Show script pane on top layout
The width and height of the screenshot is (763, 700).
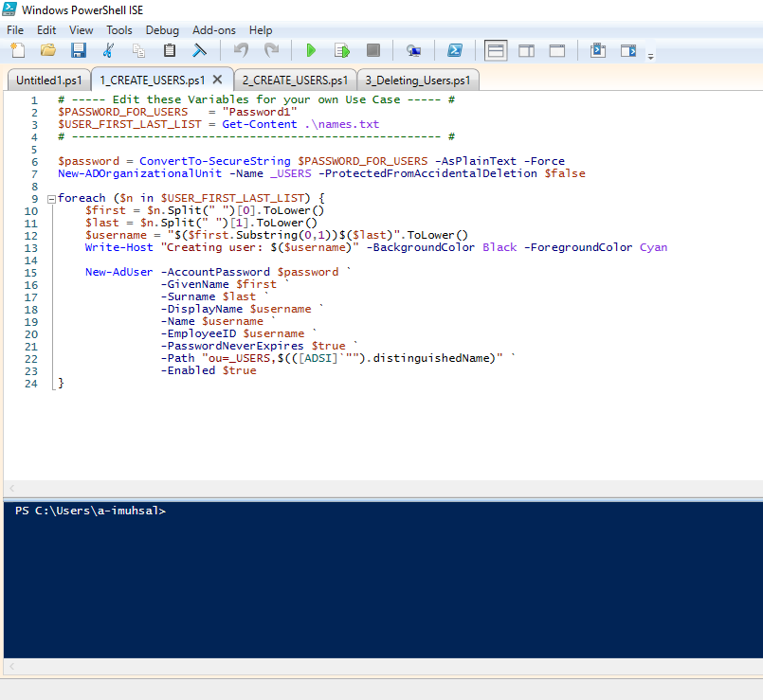[x=496, y=50]
